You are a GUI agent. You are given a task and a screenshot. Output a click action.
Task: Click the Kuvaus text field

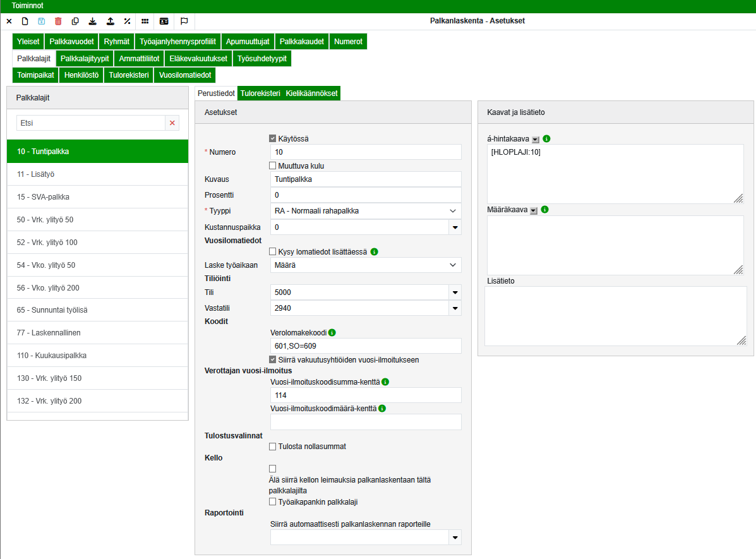point(366,179)
